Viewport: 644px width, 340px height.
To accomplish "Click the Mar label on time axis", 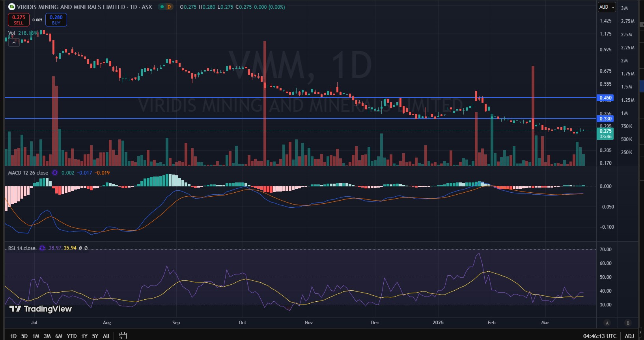I will coord(545,323).
